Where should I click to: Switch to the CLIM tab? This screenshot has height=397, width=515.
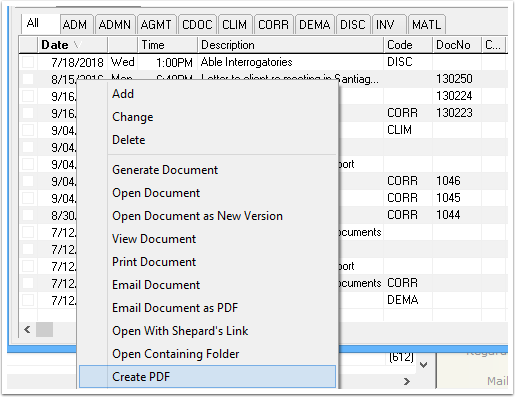[x=235, y=25]
